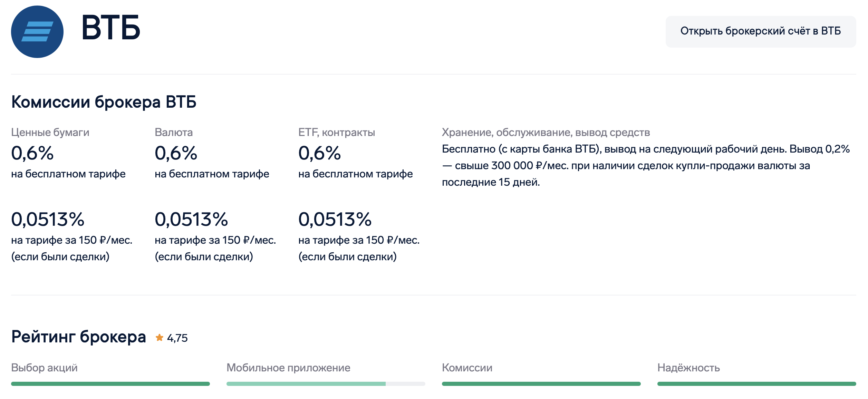Click the 0,6% value under Валюта
The image size is (868, 399).
coord(176,153)
